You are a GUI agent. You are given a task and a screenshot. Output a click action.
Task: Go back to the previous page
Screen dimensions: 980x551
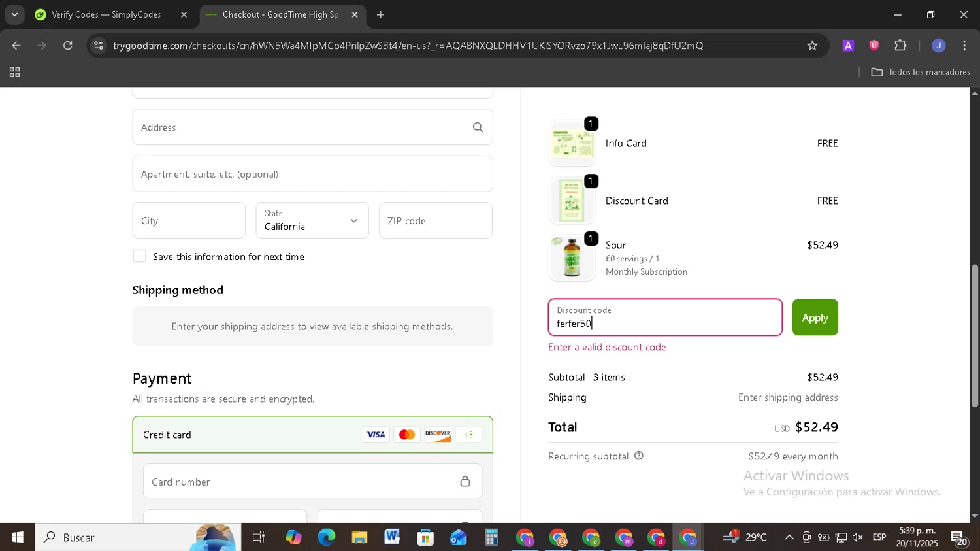16,46
